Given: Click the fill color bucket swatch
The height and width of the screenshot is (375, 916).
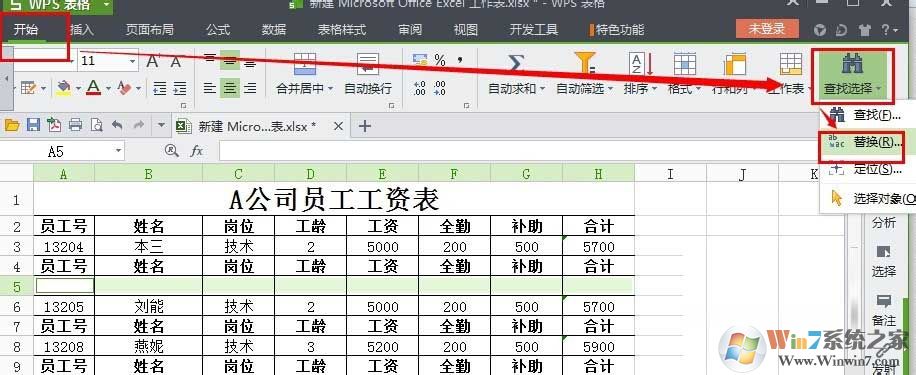Looking at the screenshot, I should click(x=63, y=88).
